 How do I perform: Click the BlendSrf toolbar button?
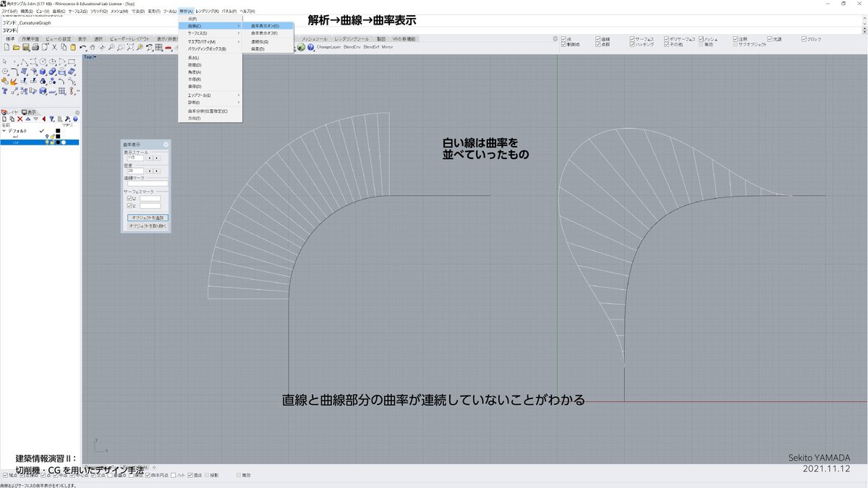tap(370, 47)
